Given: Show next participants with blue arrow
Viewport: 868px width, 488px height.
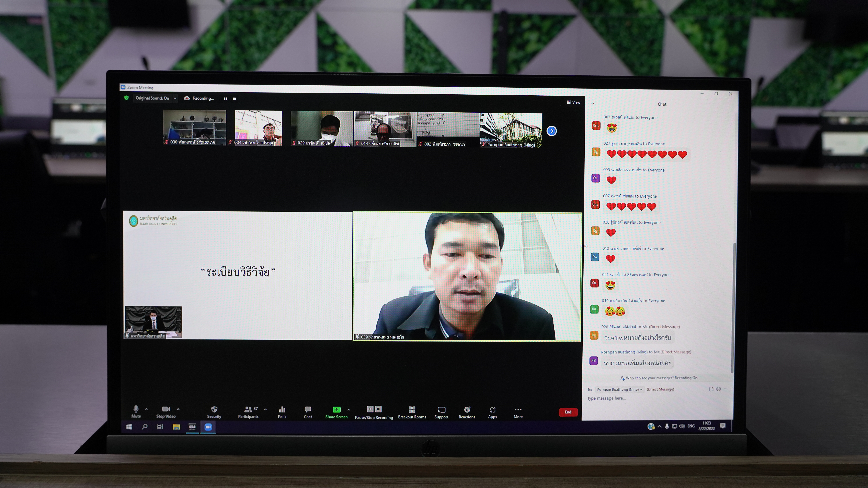Looking at the screenshot, I should (551, 131).
